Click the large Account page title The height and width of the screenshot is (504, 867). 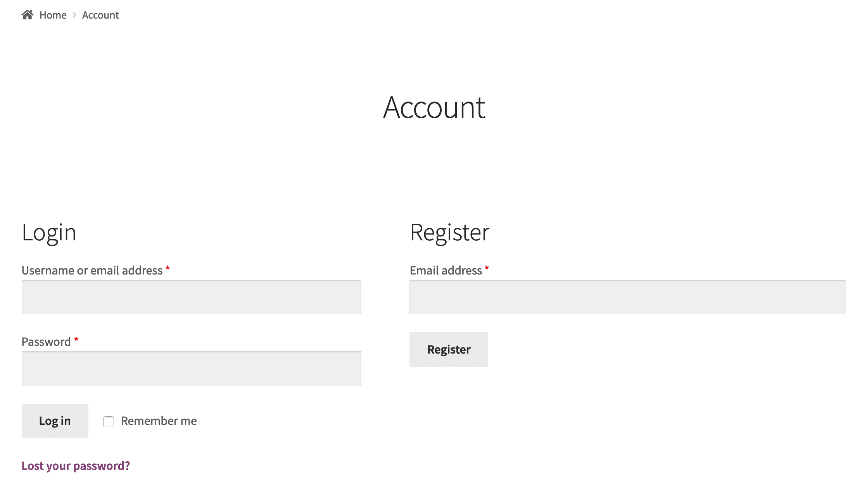(x=434, y=107)
